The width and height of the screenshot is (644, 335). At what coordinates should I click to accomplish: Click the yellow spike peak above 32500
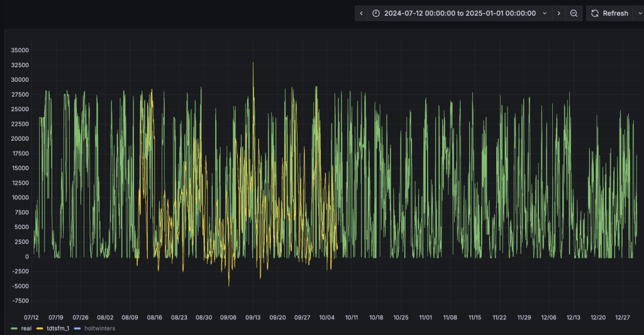(253, 63)
